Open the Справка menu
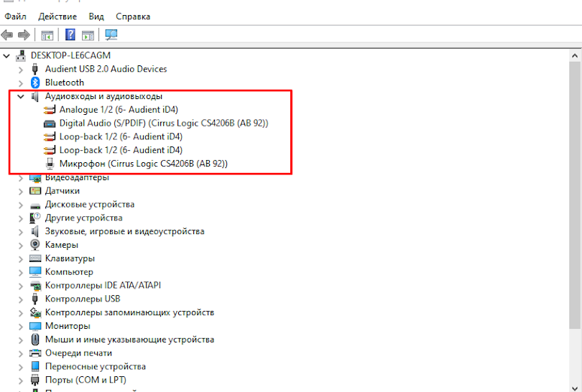The image size is (582, 392). click(133, 17)
